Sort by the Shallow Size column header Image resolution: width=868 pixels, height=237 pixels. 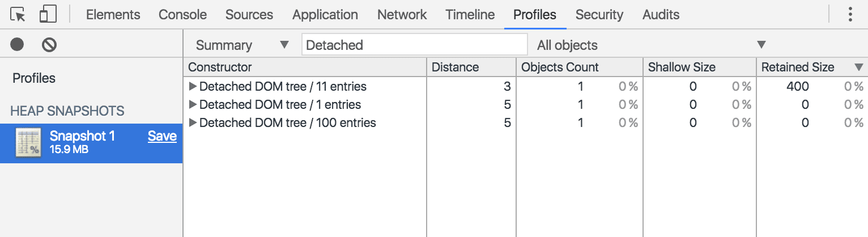pos(682,67)
